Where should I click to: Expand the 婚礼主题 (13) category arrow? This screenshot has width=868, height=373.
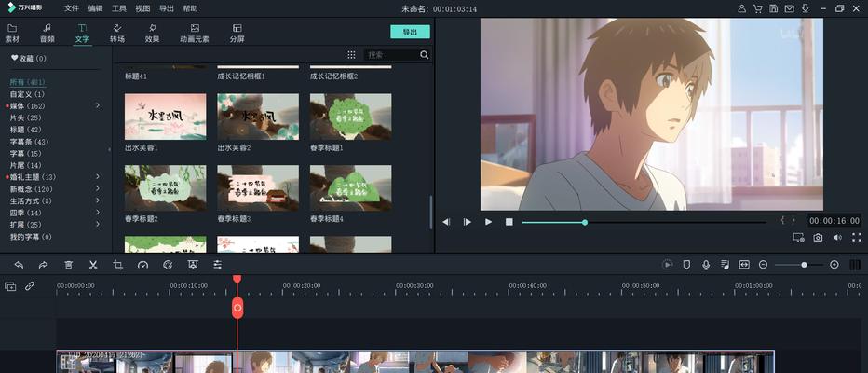tap(98, 177)
